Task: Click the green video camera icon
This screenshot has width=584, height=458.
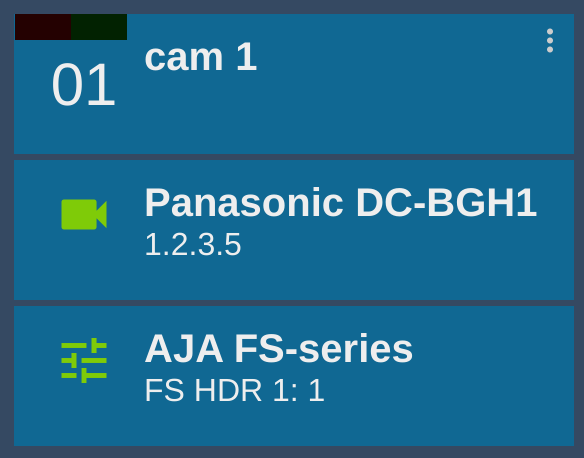Action: pyautogui.click(x=84, y=214)
